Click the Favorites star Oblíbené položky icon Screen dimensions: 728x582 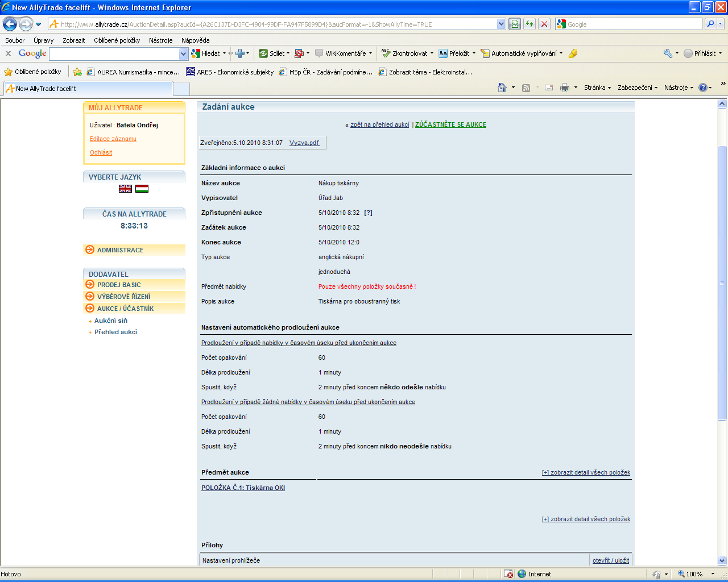[x=9, y=72]
